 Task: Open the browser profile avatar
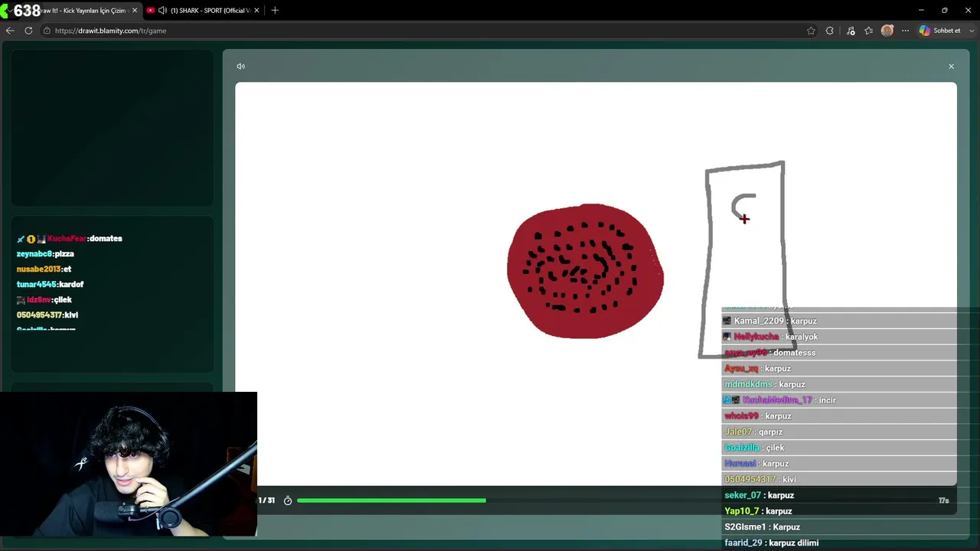pyautogui.click(x=887, y=31)
